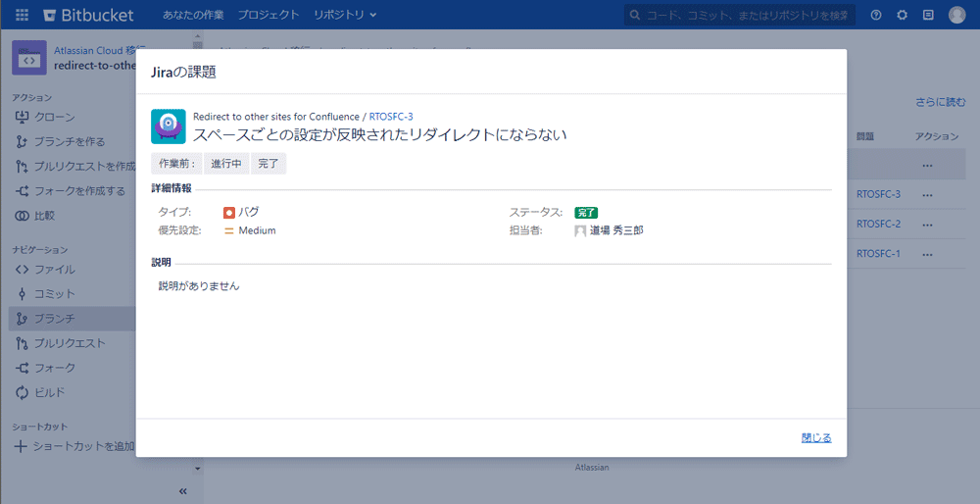This screenshot has height=504, width=980.
Task: Click ショートカットを追加 label in sidebar
Action: coord(83,446)
